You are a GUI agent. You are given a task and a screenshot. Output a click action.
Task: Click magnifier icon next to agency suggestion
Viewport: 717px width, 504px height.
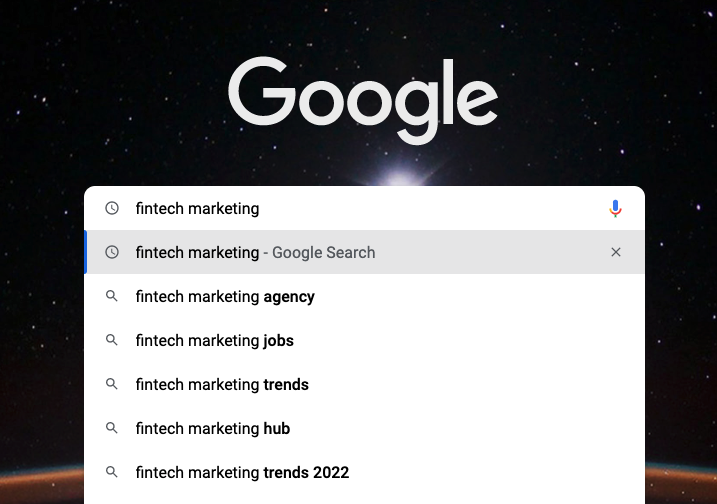click(112, 296)
